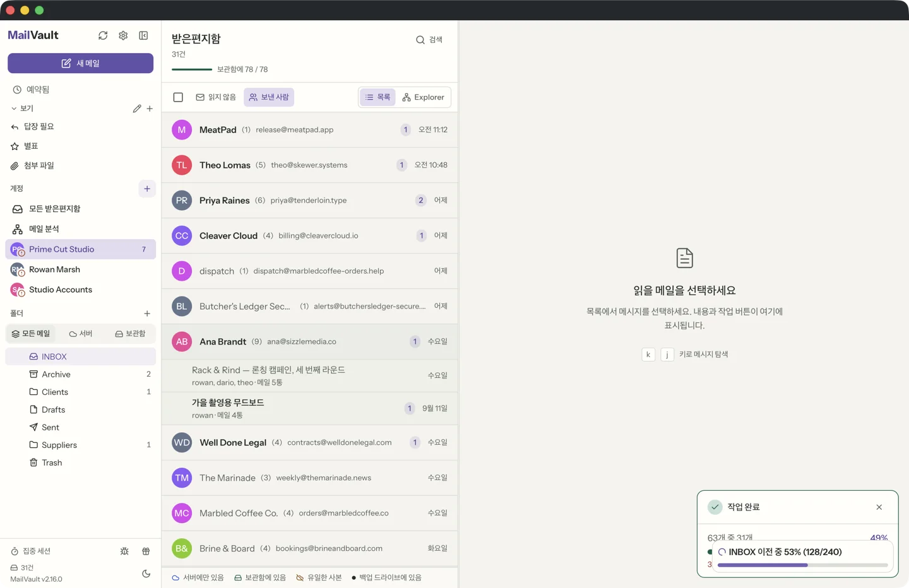Open search in inbox header
This screenshot has height=588, width=909.
429,40
